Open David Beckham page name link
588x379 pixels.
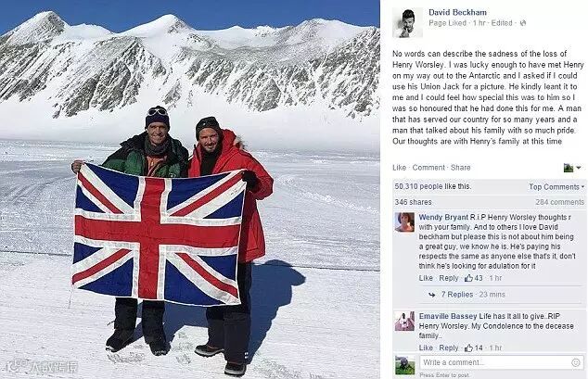pyautogui.click(x=457, y=12)
